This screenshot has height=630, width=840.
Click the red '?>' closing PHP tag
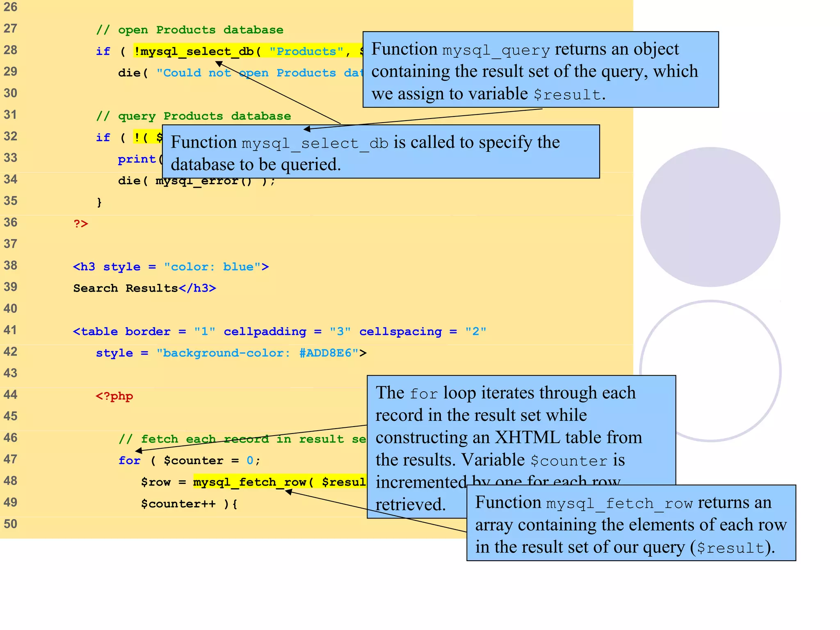(x=81, y=224)
